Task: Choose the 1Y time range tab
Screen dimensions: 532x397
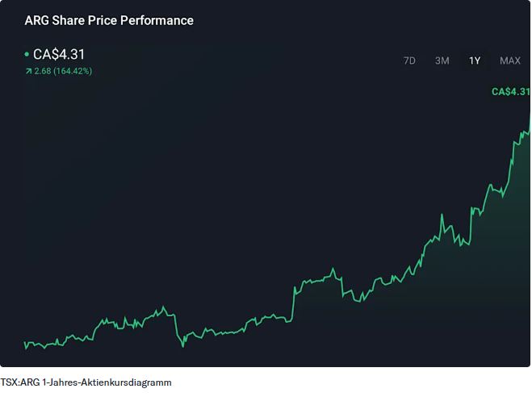Action: coord(475,61)
